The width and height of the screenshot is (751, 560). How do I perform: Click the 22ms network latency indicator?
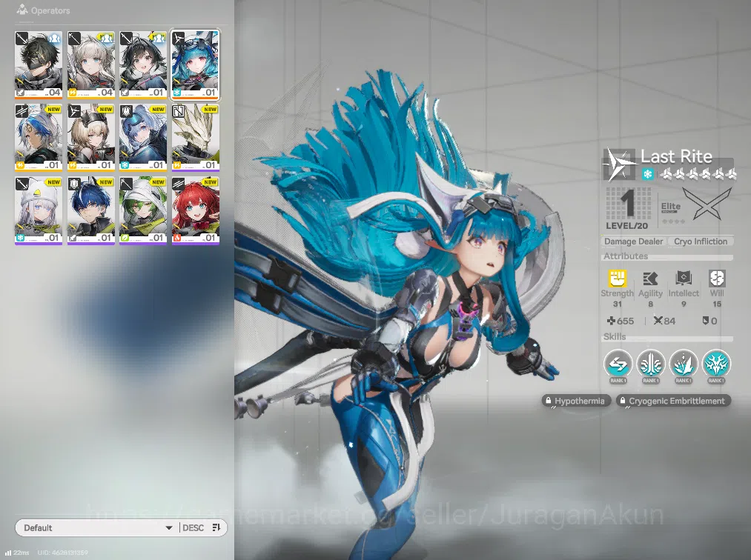click(18, 553)
